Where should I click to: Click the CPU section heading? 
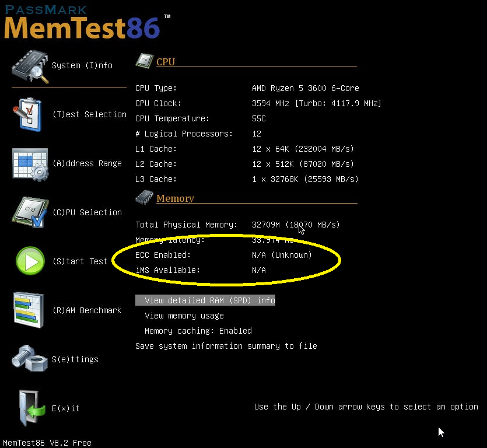coord(166,62)
